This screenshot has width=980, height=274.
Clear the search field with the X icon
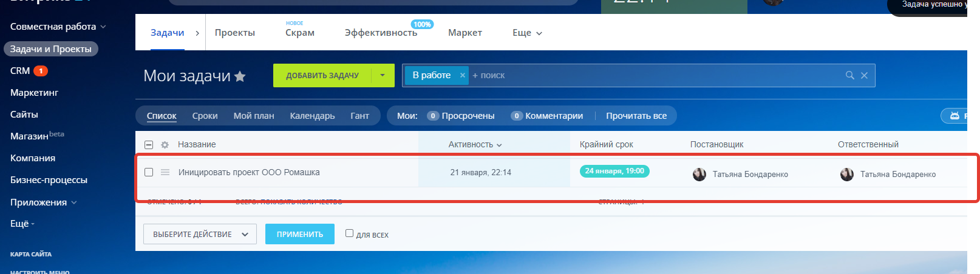(x=864, y=75)
